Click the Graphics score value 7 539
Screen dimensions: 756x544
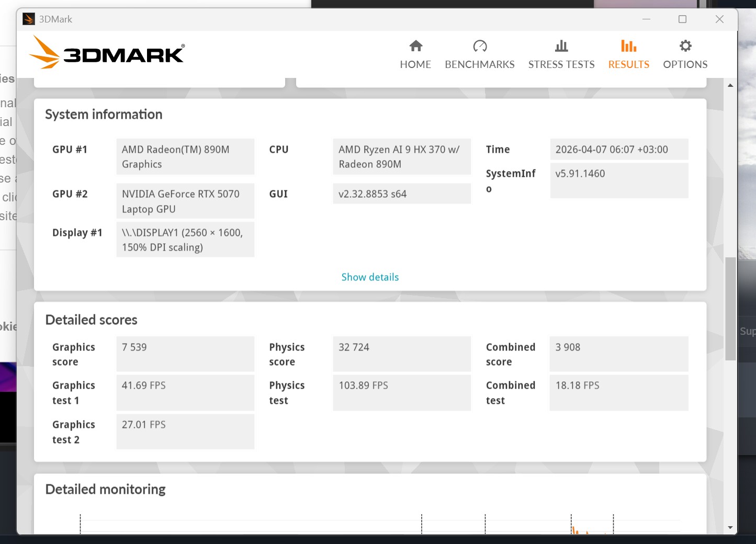(185, 354)
